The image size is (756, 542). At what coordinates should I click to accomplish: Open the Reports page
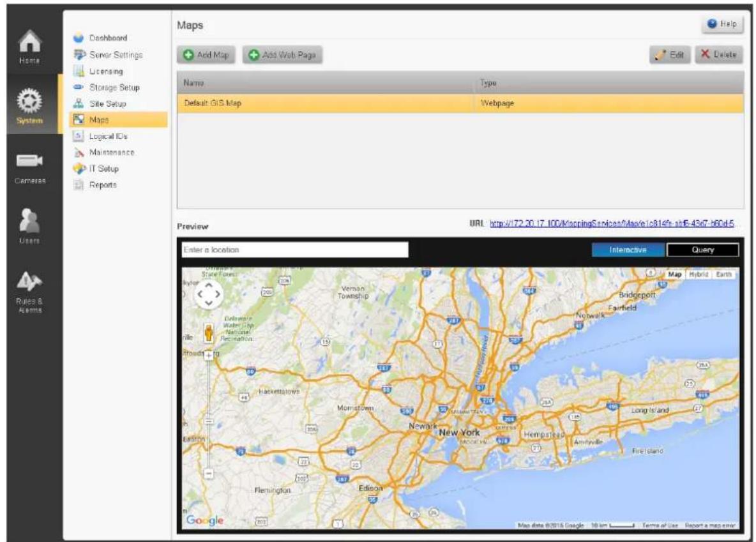[103, 185]
